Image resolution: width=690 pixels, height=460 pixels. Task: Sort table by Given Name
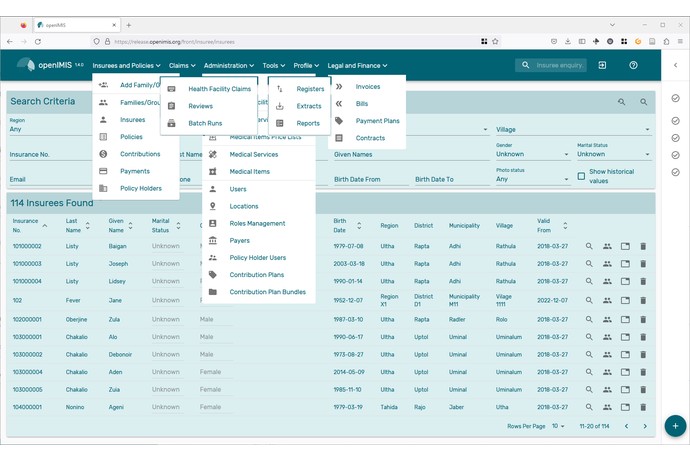point(121,225)
